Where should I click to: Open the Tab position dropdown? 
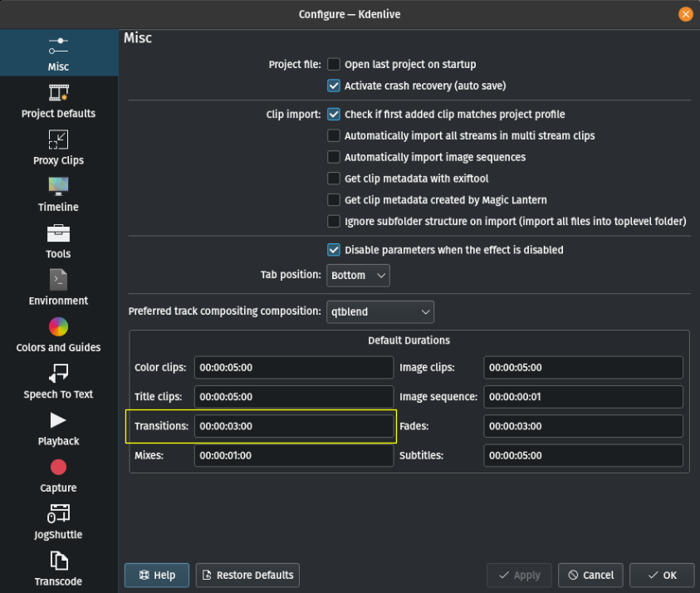(x=358, y=275)
